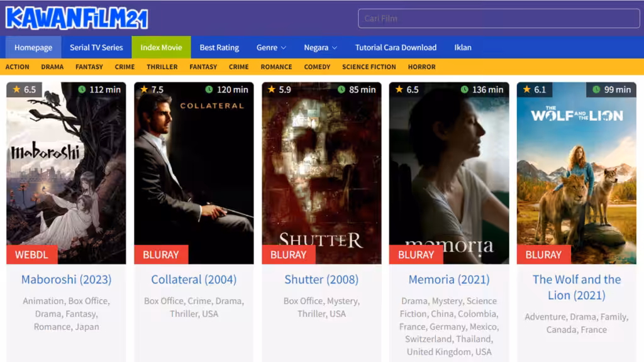Filter by the HORROR genre
The image size is (644, 362).
[x=421, y=67]
